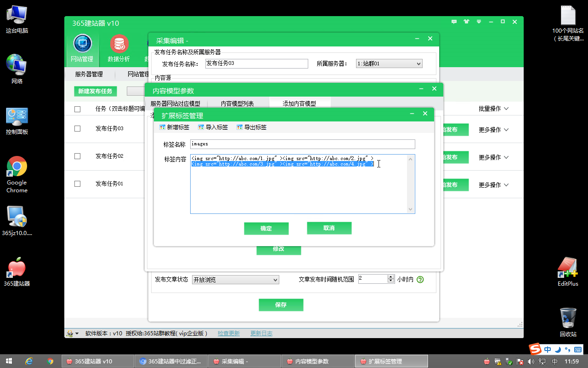Click 保存 button in 采集编辑 window
This screenshot has width=588, height=368.
[x=281, y=305]
